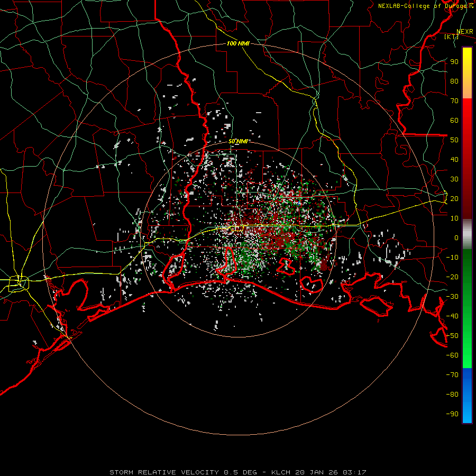The height and width of the screenshot is (476, 476).
Task: Click the -80 scale value
Action: point(452,395)
